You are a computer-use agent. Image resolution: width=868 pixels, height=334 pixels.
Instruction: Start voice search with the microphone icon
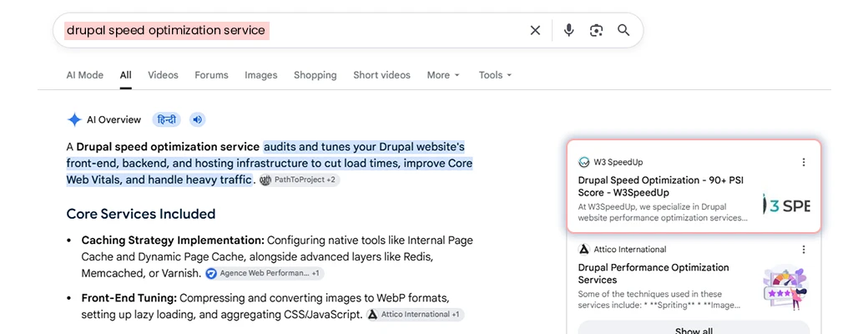[568, 30]
